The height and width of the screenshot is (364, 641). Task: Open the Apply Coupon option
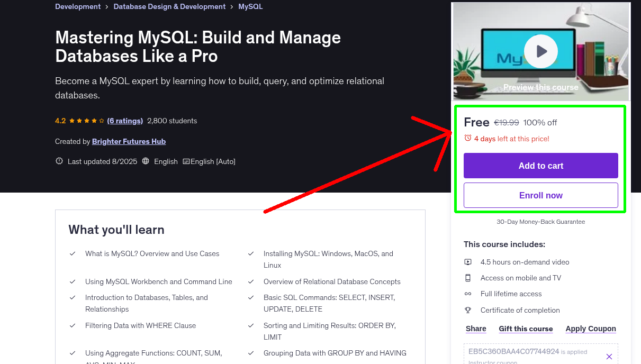pos(590,329)
